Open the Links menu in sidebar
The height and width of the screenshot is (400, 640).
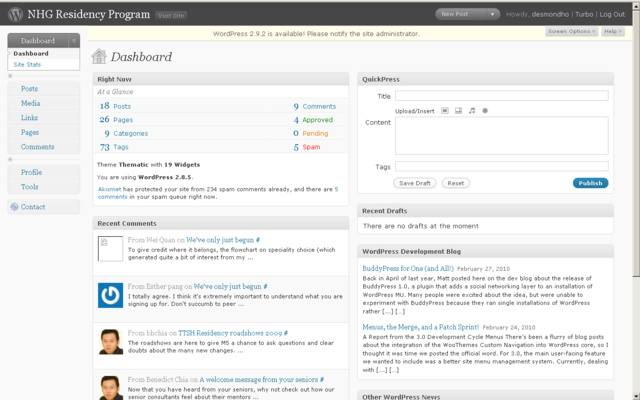[29, 118]
